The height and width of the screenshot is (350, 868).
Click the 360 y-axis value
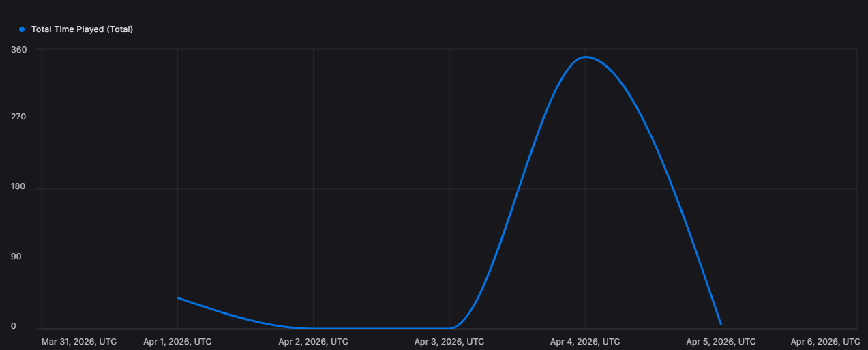19,50
